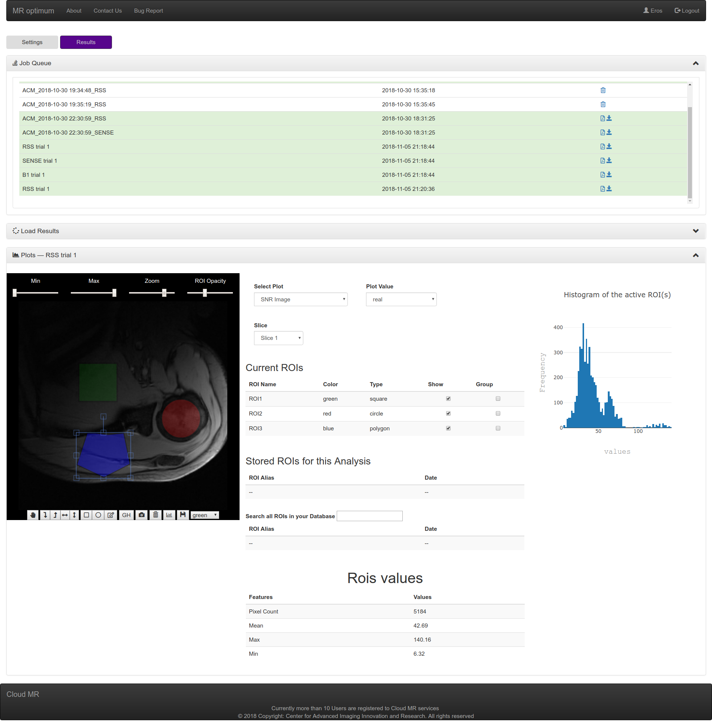
Task: Enable Group checkbox for ROI2
Action: (x=498, y=413)
